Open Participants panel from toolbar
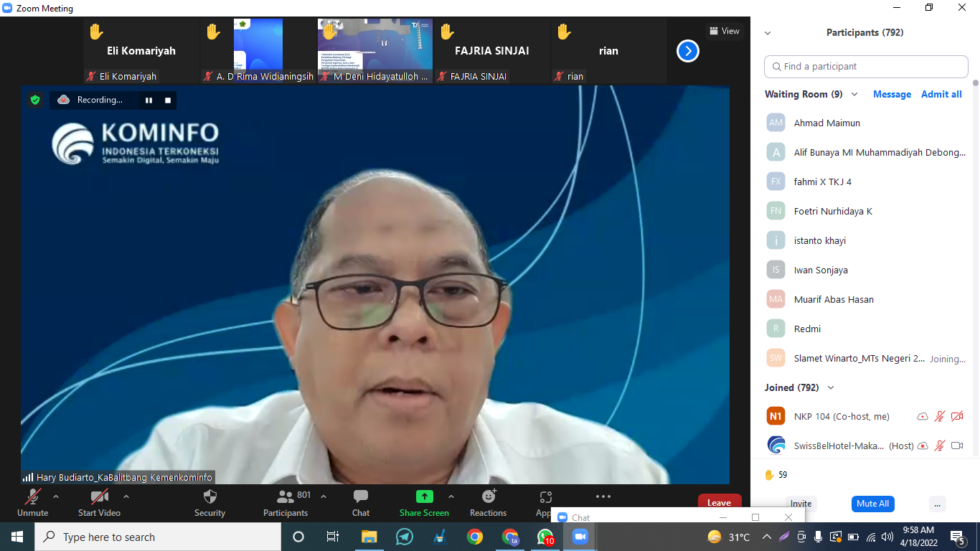Viewport: 980px width, 551px height. tap(286, 497)
